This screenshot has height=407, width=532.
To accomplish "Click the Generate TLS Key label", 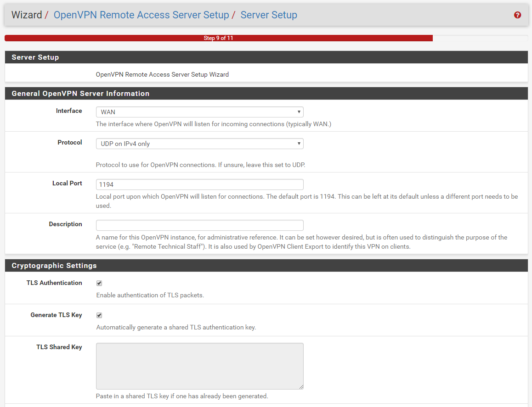I will coord(57,315).
